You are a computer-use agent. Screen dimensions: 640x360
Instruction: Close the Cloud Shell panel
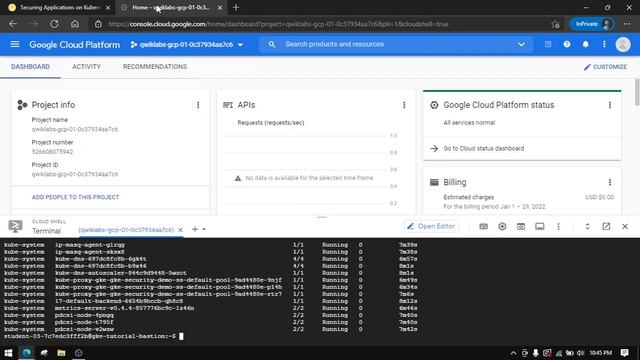(x=625, y=226)
